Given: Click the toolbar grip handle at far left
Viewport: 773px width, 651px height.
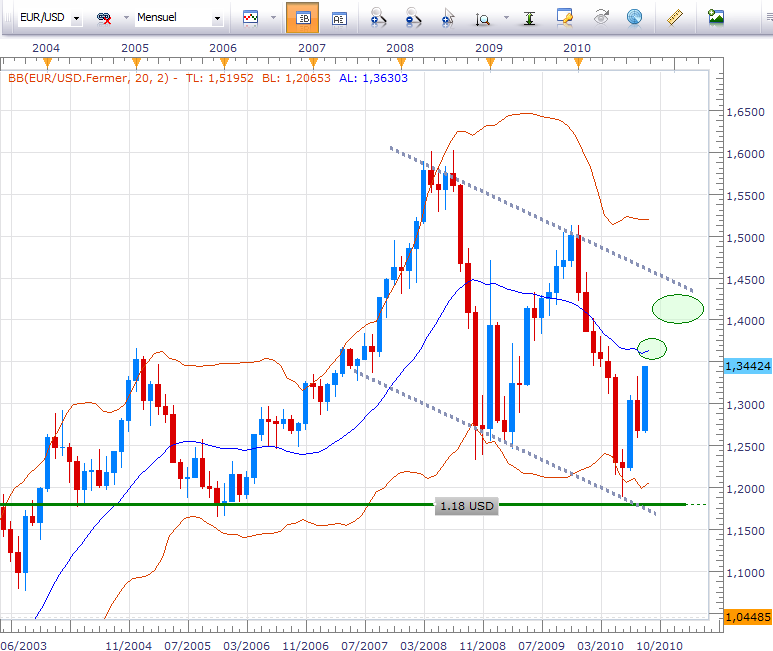Looking at the screenshot, I should (7, 18).
